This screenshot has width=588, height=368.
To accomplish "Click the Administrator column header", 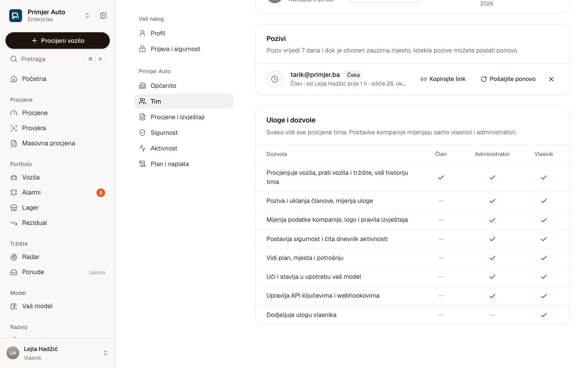I will click(x=492, y=154).
